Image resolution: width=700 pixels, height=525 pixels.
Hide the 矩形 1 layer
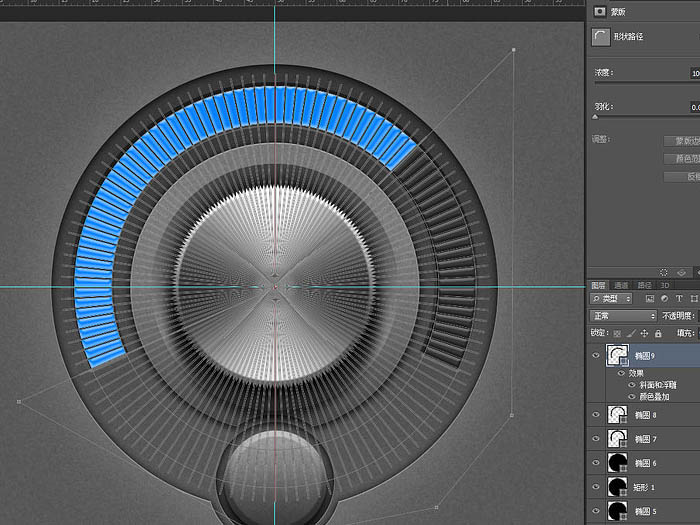pyautogui.click(x=597, y=488)
